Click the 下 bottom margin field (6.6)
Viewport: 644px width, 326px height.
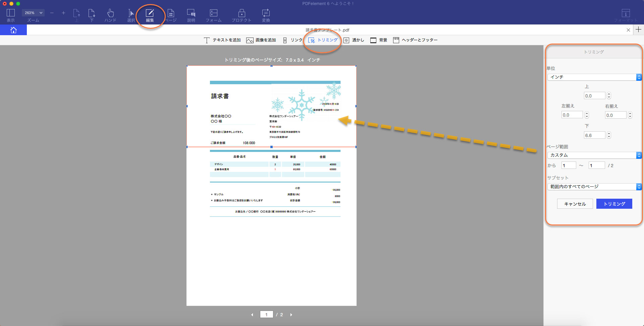[594, 135]
